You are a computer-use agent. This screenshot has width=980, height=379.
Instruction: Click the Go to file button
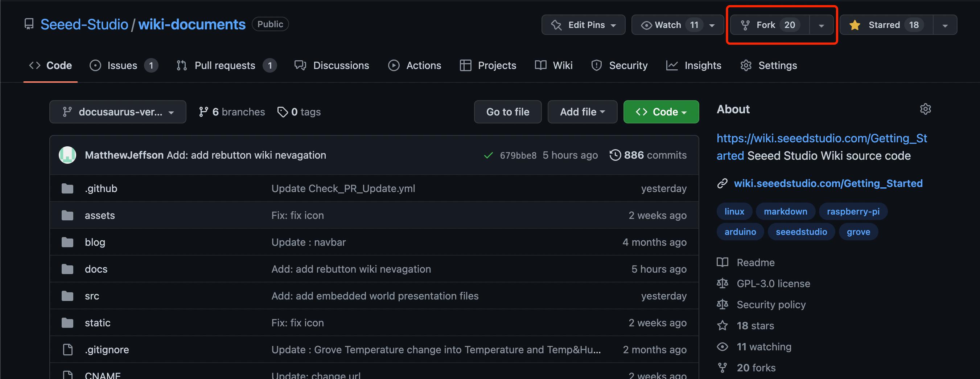tap(507, 111)
